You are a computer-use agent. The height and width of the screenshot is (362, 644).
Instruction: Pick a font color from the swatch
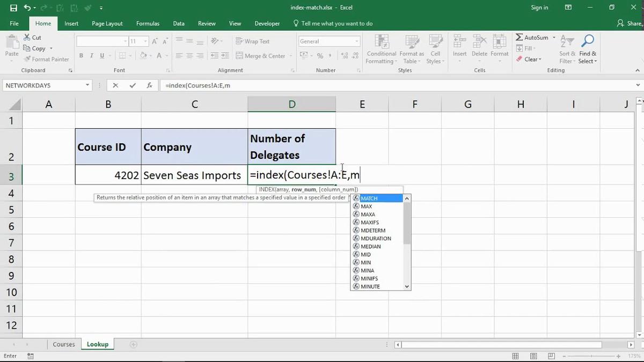pos(159,55)
